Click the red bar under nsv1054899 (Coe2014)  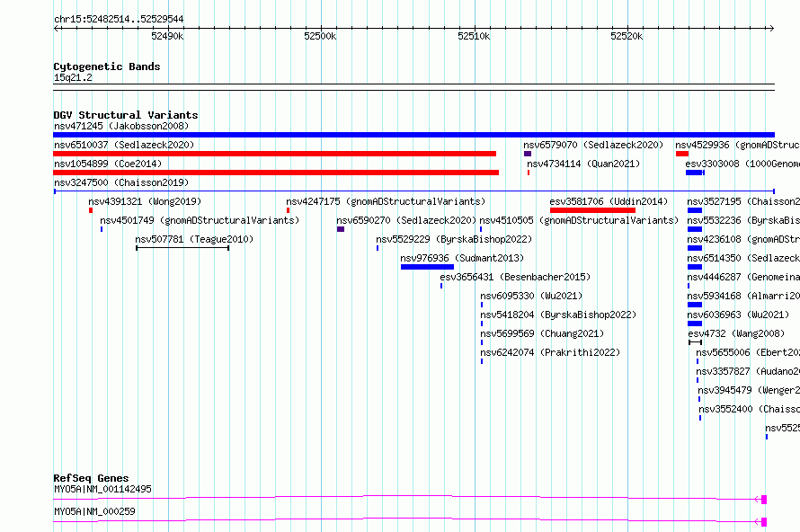(276, 173)
